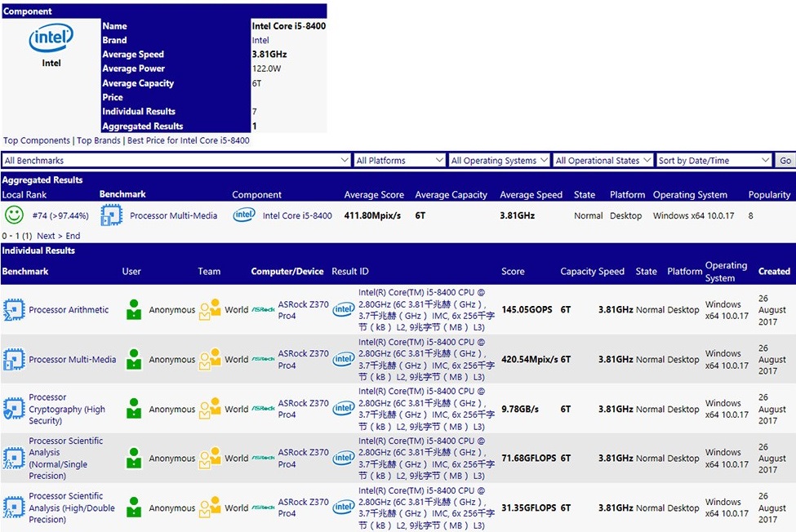796x532 pixels.
Task: Open Processor Scientific Analysis (Normal/Single Precision) link
Action: pyautogui.click(x=65, y=458)
